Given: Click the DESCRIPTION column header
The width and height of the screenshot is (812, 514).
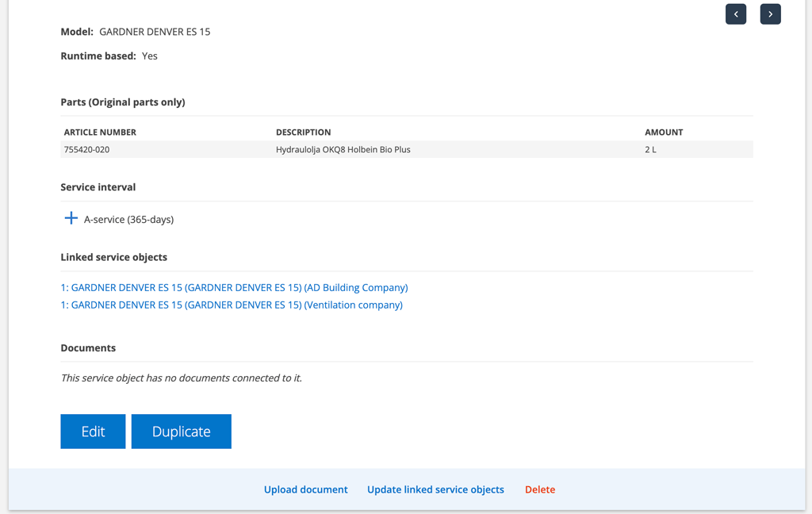Looking at the screenshot, I should click(304, 132).
